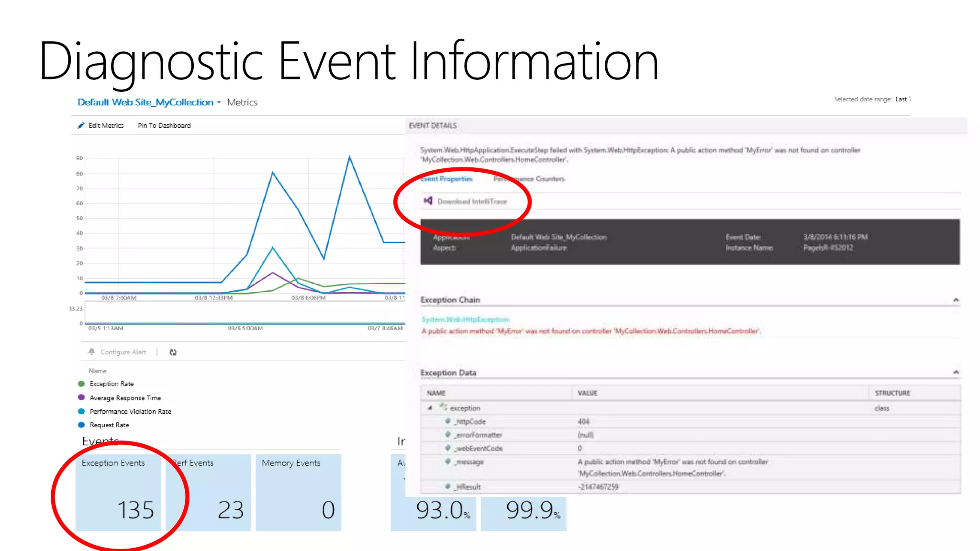Click the -2147467259 value cell
This screenshot has width=980, height=551.
coord(598,487)
